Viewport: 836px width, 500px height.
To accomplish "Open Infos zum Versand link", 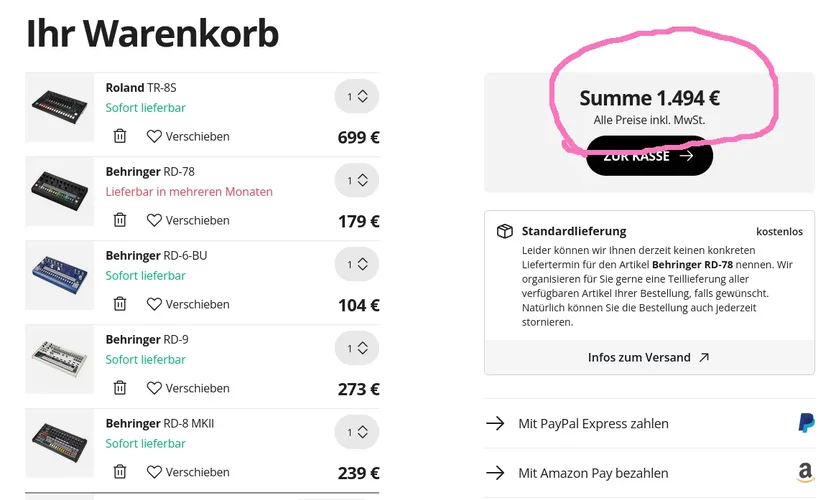I will pyautogui.click(x=648, y=357).
